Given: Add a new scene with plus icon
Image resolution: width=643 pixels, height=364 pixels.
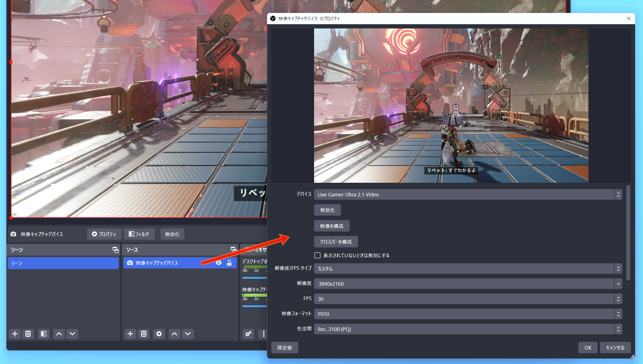Looking at the screenshot, I should [15, 334].
